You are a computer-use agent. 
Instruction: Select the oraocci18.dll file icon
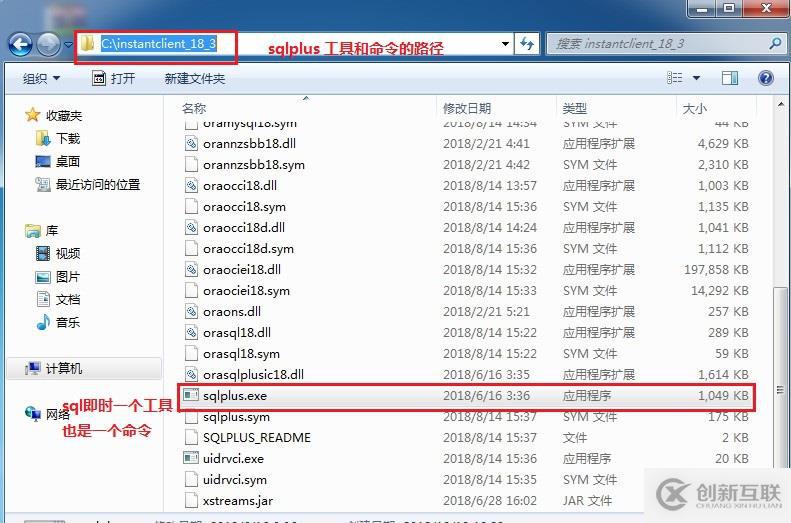coord(191,186)
